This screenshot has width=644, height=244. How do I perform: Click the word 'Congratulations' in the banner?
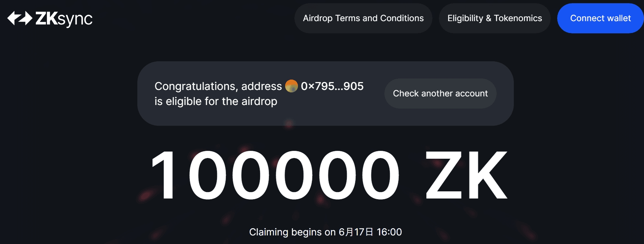click(196, 86)
